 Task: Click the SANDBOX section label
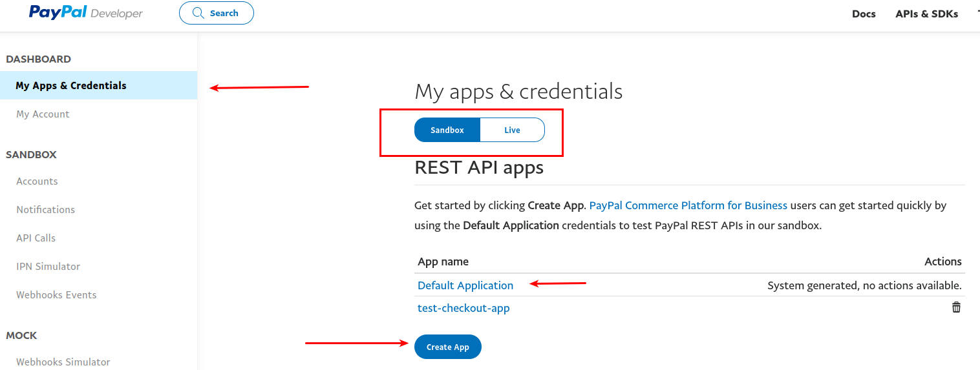pos(31,154)
